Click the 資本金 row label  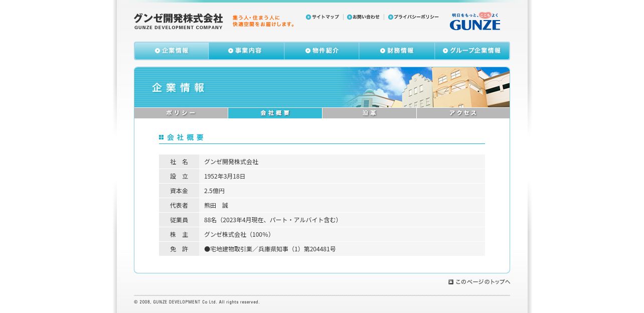click(x=179, y=191)
